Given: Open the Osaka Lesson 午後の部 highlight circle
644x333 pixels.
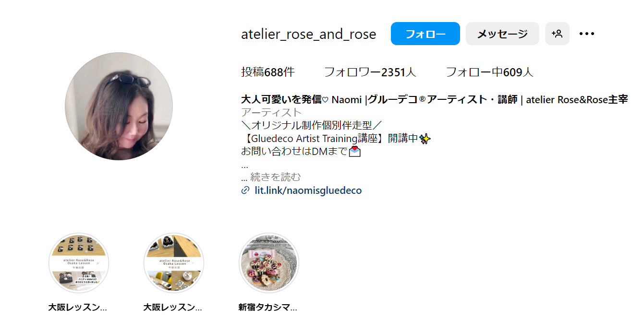Looking at the screenshot, I should 79,263.
